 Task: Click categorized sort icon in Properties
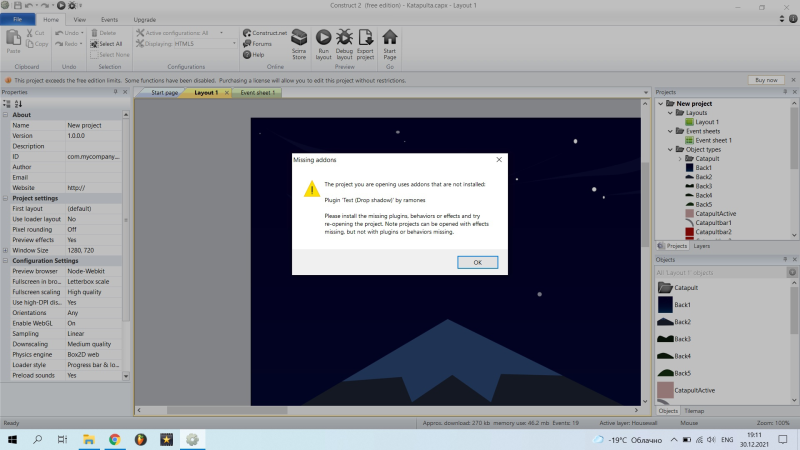tap(7, 104)
